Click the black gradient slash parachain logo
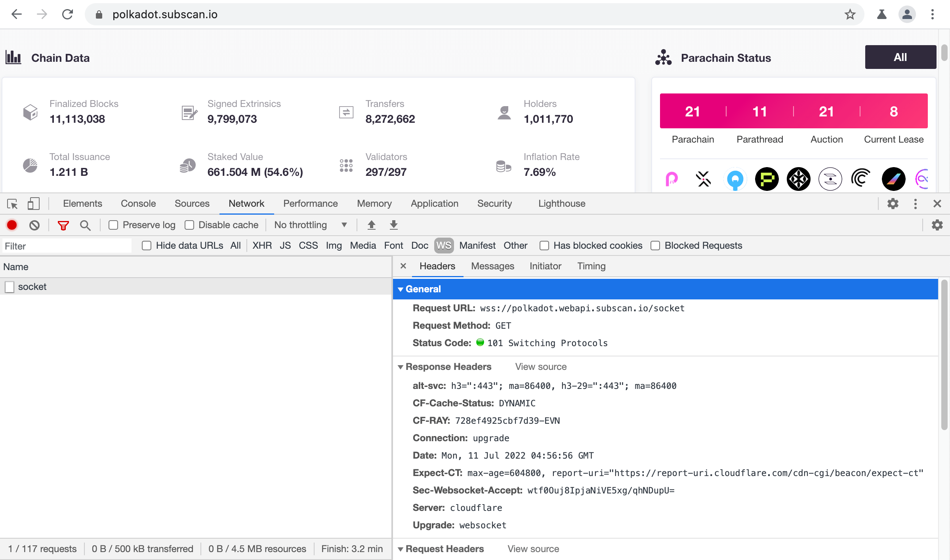950x560 pixels. (894, 179)
